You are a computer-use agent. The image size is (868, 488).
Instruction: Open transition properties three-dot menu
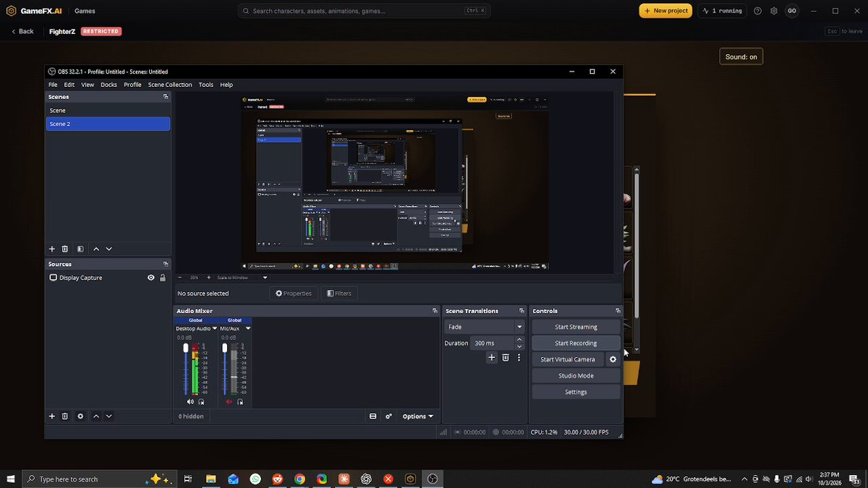519,357
